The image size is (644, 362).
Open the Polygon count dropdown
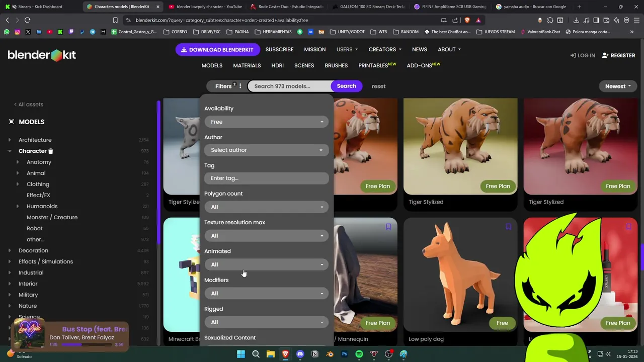click(x=267, y=207)
